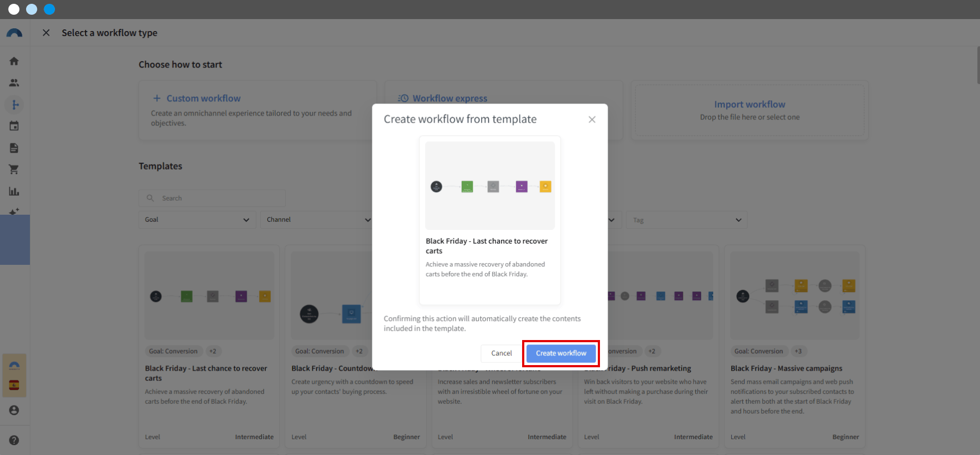
Task: Open the user profile icon
Action: [x=14, y=410]
